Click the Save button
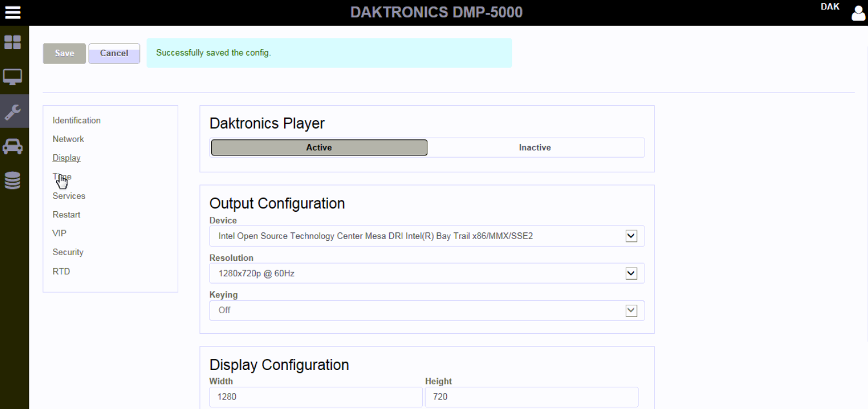This screenshot has width=868, height=409. [64, 53]
